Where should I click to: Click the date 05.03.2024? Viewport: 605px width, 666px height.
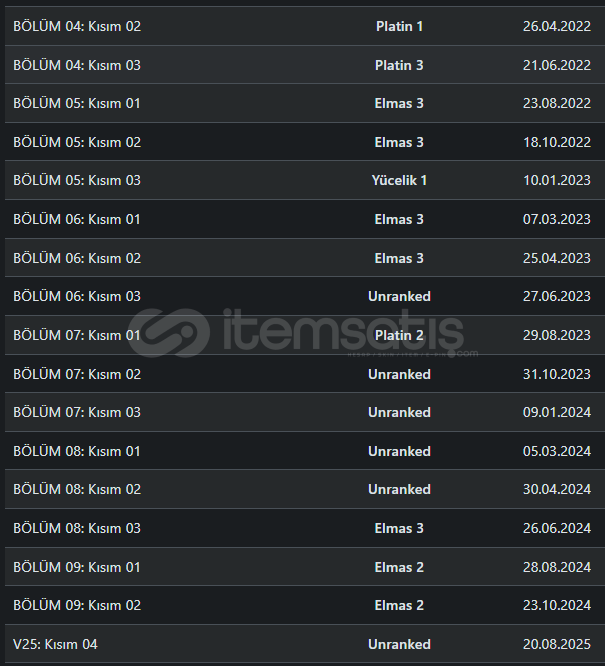556,451
